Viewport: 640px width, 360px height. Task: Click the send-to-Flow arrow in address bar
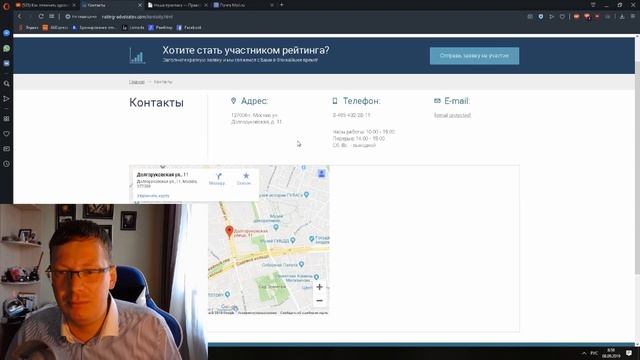click(x=552, y=17)
